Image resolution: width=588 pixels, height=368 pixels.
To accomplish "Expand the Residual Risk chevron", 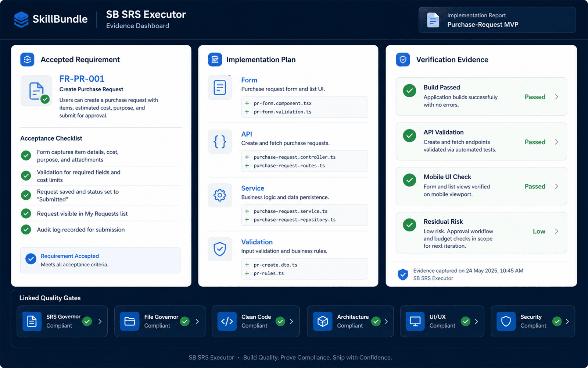I will click(556, 231).
